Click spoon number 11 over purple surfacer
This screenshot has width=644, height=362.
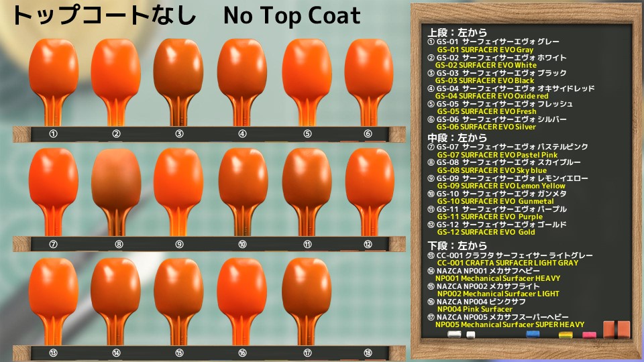pyautogui.click(x=307, y=192)
